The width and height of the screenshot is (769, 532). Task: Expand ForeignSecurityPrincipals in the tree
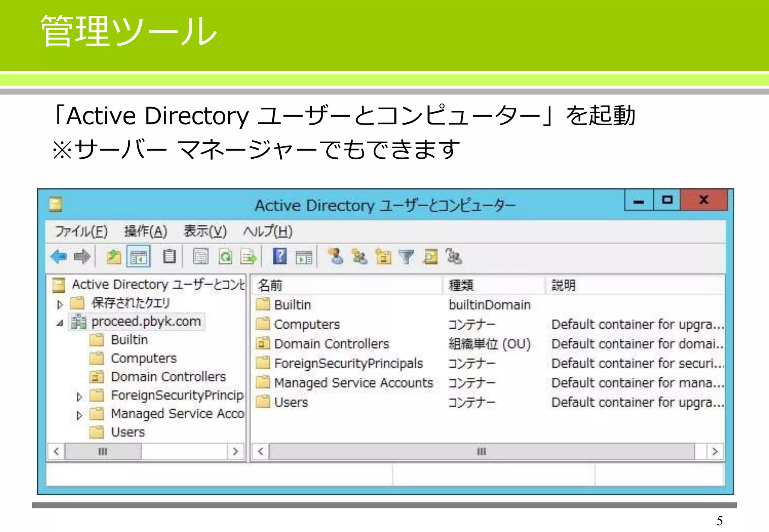point(79,397)
